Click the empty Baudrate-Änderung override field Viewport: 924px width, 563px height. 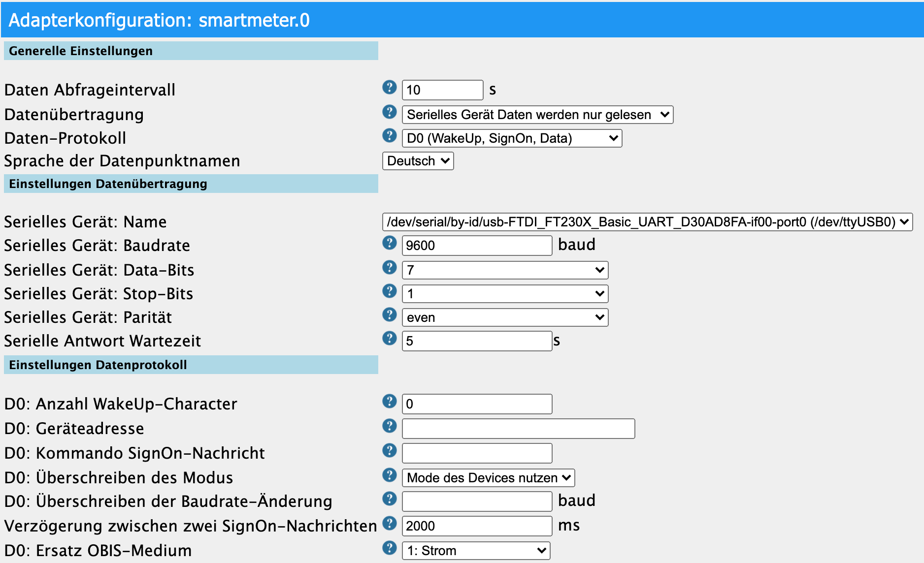coord(477,501)
